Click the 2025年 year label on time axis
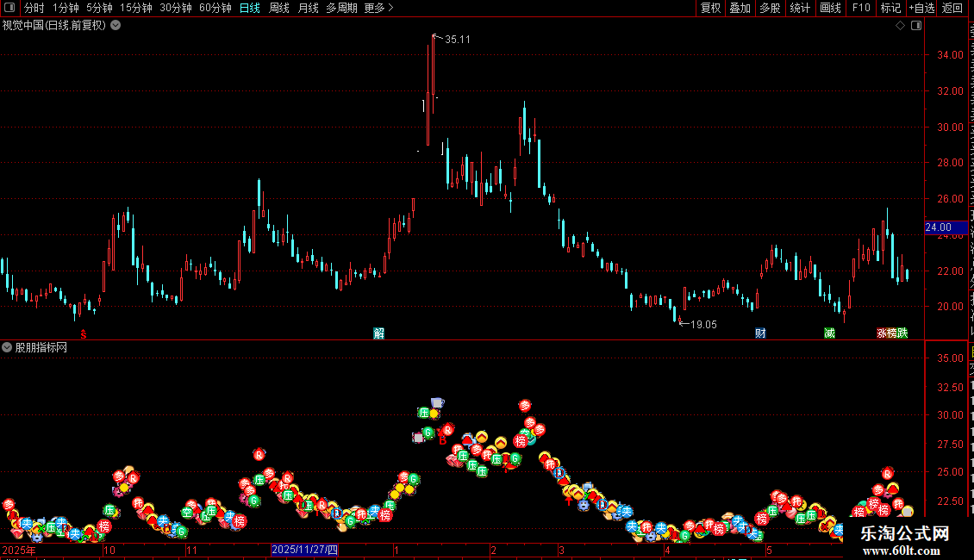 (19, 550)
